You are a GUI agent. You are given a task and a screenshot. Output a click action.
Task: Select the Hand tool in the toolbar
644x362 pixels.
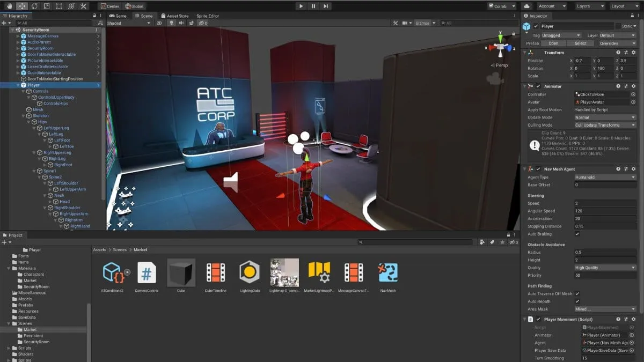click(10, 6)
